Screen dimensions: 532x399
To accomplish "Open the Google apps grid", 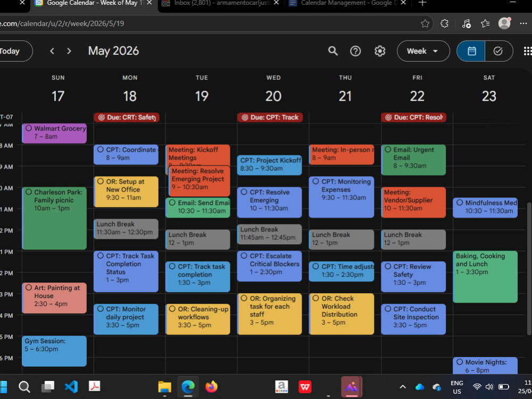I will [x=528, y=51].
